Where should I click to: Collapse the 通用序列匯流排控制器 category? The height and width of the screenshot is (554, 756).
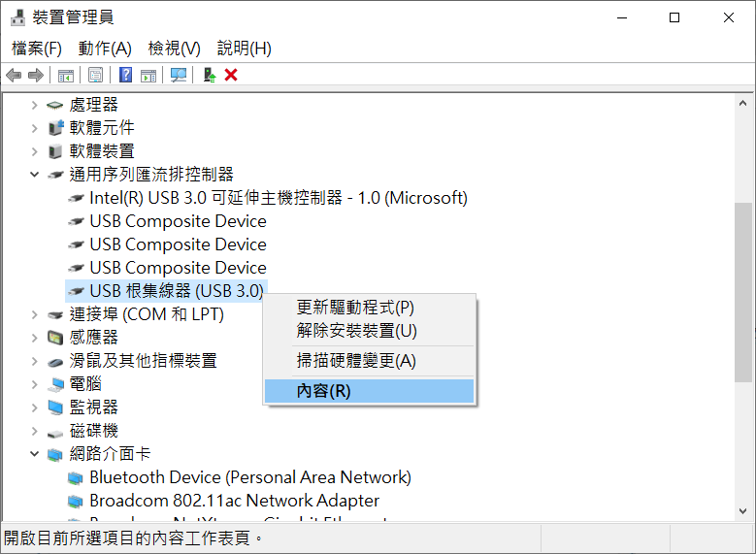pyautogui.click(x=34, y=174)
